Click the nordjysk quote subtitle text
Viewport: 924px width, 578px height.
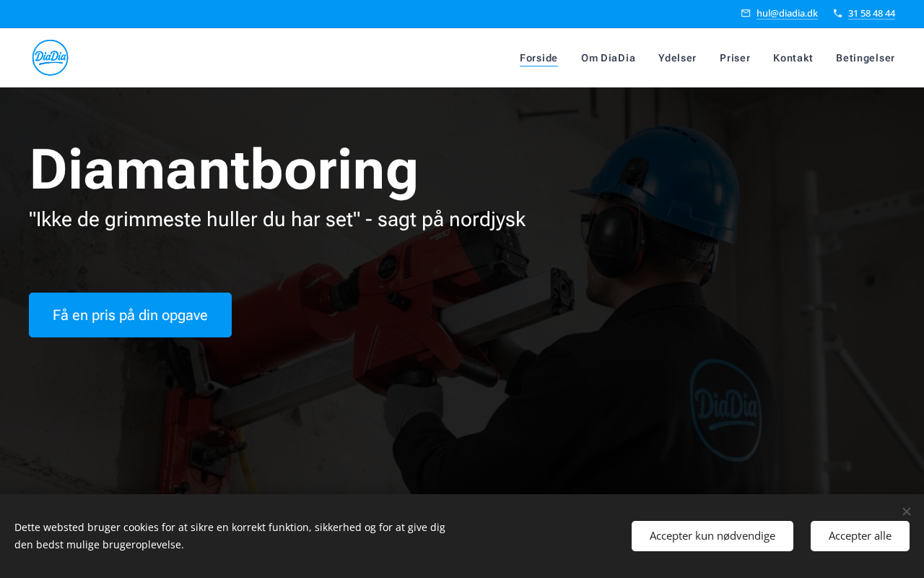click(277, 220)
